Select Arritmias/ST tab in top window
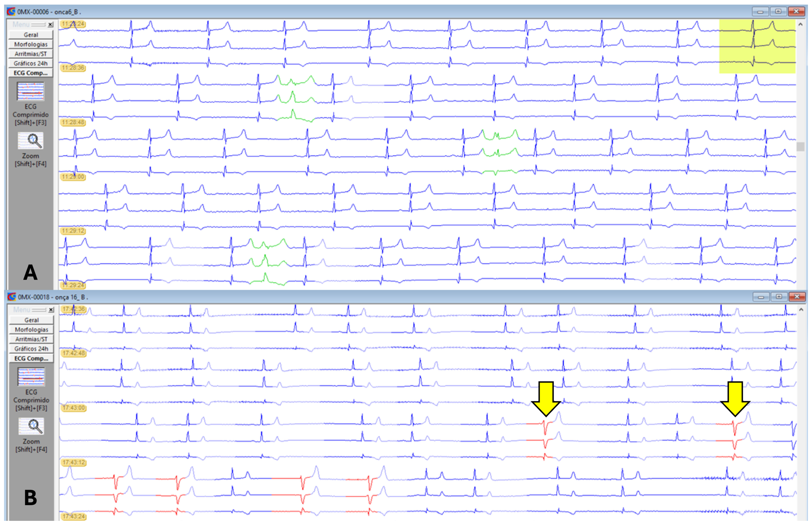Image resolution: width=812 pixels, height=526 pixels. tap(31, 54)
